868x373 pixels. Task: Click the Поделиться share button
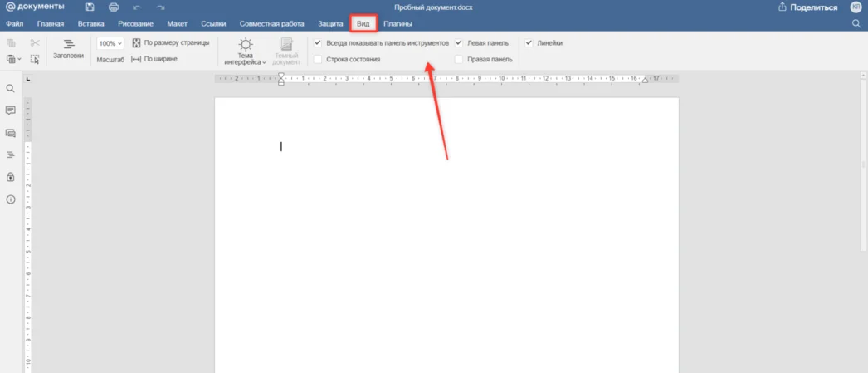[807, 7]
